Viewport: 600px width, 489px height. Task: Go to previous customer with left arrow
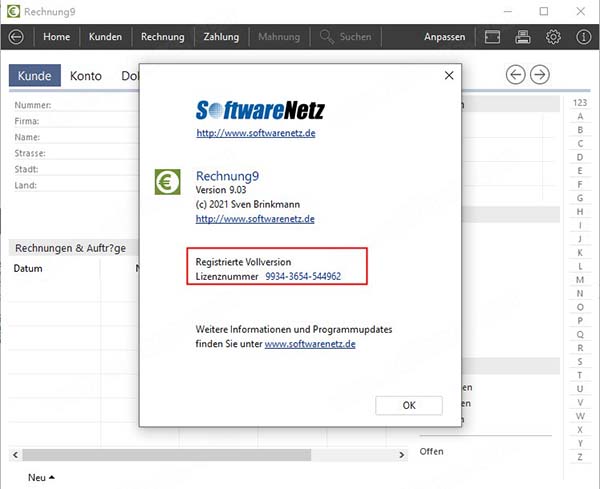point(515,75)
